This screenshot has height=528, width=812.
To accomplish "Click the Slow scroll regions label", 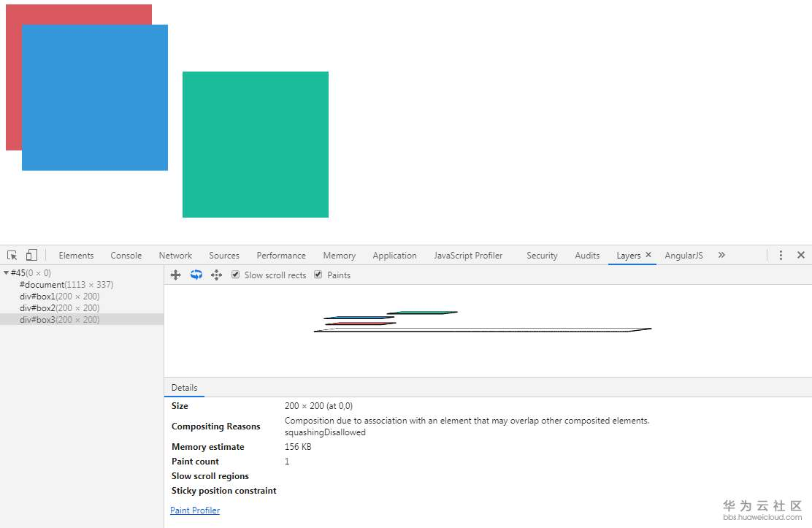I will (210, 476).
